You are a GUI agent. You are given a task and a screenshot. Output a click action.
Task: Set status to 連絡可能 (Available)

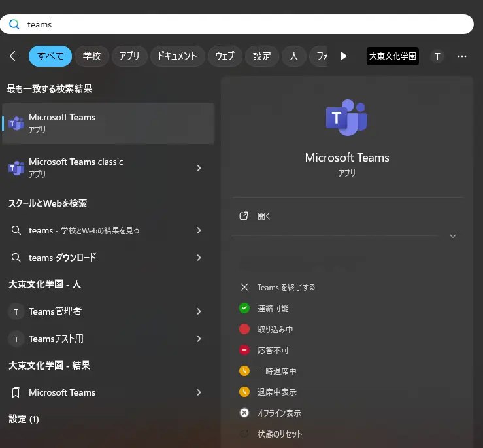pyautogui.click(x=273, y=308)
